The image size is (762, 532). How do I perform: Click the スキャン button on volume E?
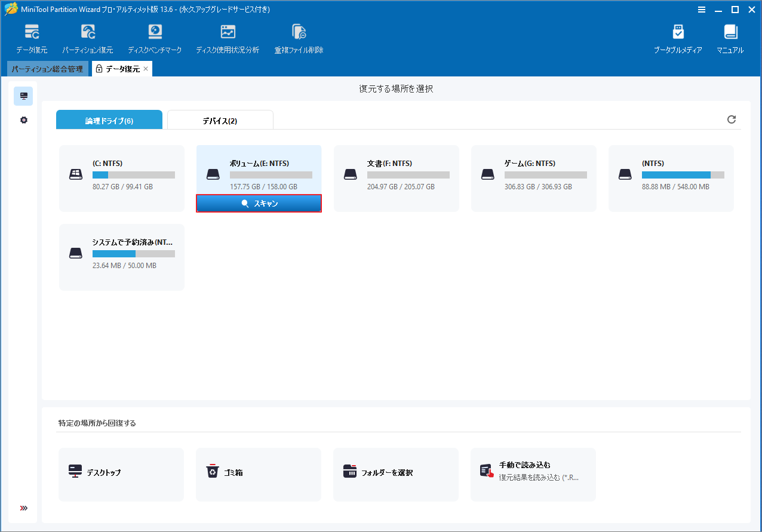coord(259,203)
